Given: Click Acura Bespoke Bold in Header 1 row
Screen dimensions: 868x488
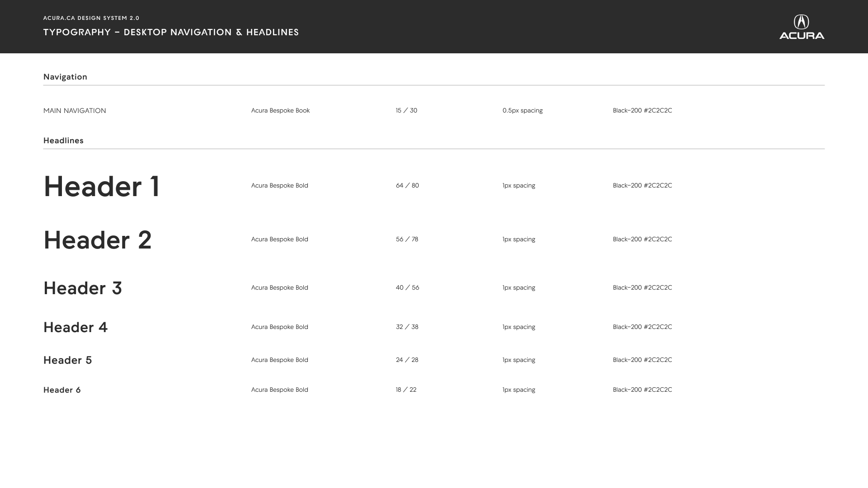Looking at the screenshot, I should [280, 186].
